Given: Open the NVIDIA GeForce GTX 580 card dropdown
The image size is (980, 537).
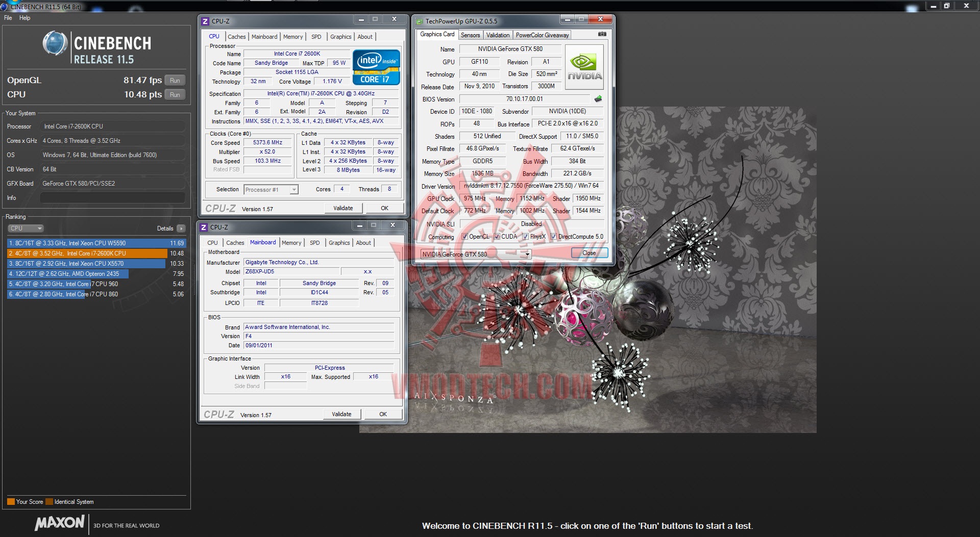Looking at the screenshot, I should [x=476, y=254].
